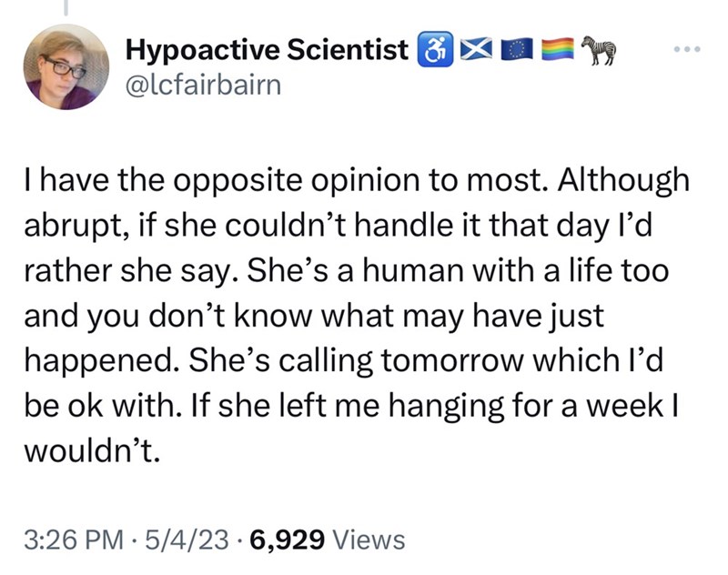
Task: Click the Scotland saltire flag emoji
Action: (x=476, y=50)
